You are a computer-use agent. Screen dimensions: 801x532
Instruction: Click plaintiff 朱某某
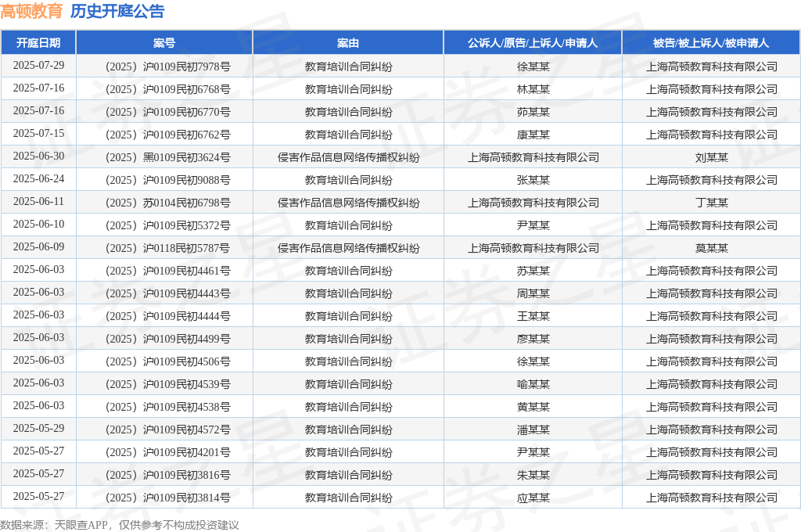coord(533,475)
